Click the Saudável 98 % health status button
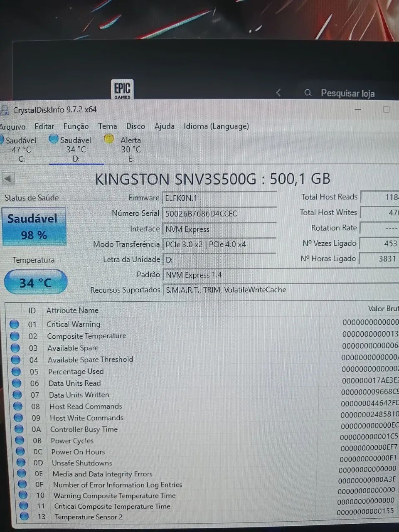 pos(34,227)
